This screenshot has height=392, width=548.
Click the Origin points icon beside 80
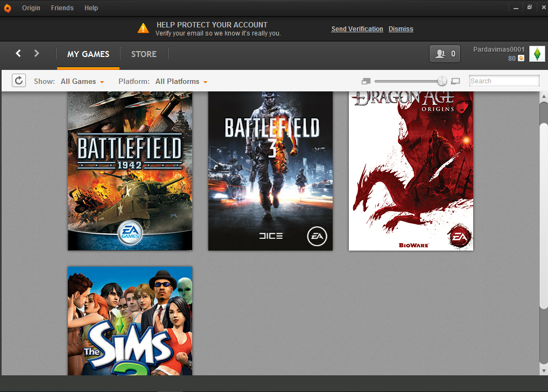(521, 58)
